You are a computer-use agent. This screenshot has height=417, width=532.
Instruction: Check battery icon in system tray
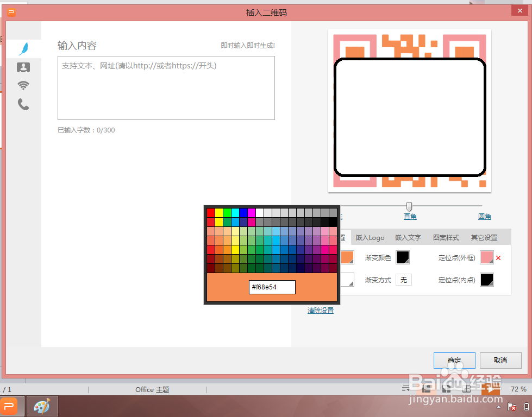(526, 407)
